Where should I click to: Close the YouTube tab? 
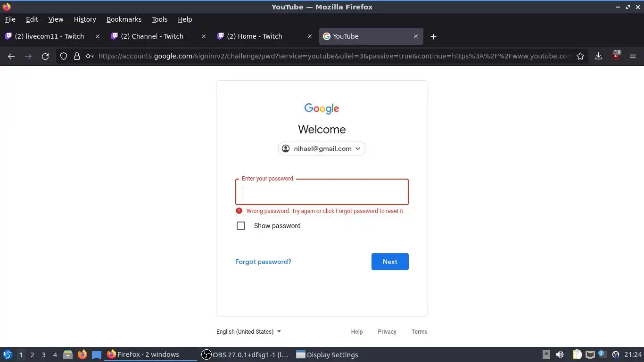pyautogui.click(x=416, y=36)
